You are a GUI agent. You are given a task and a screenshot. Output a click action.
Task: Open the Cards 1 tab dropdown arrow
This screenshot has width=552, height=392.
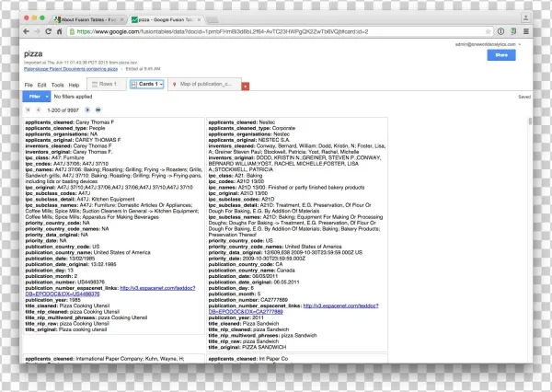161,85
